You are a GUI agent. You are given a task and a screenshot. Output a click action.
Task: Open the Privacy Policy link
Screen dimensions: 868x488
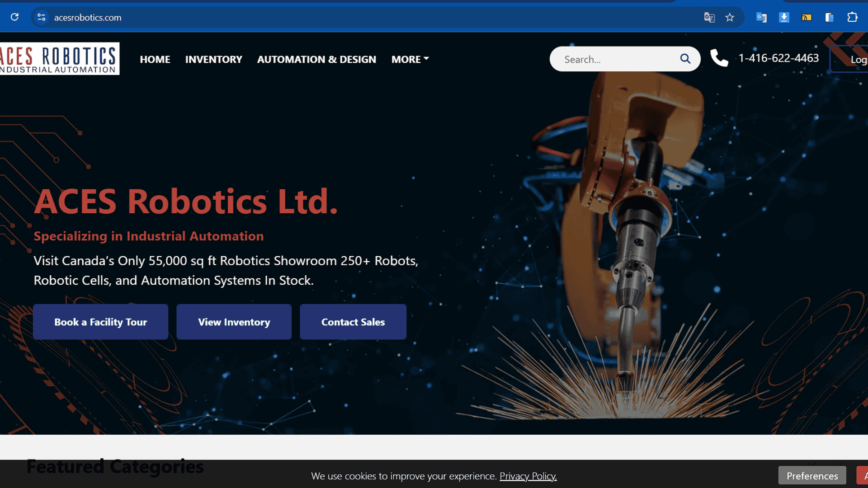point(528,476)
